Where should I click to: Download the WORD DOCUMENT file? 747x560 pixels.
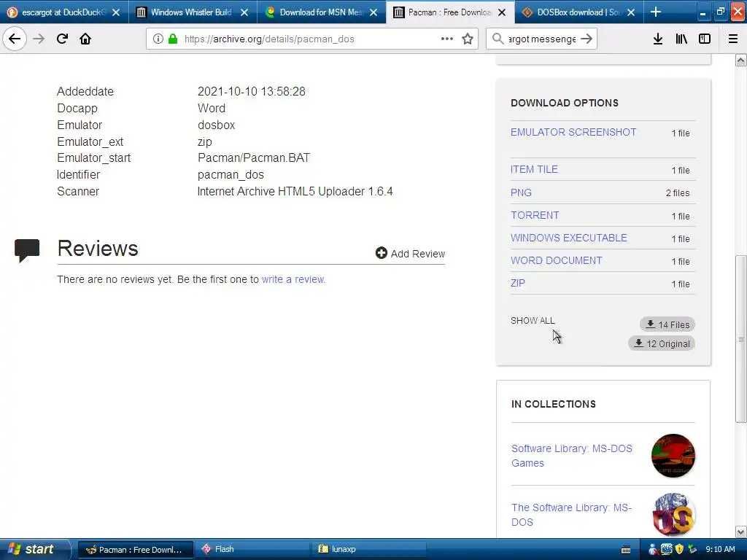tap(557, 260)
